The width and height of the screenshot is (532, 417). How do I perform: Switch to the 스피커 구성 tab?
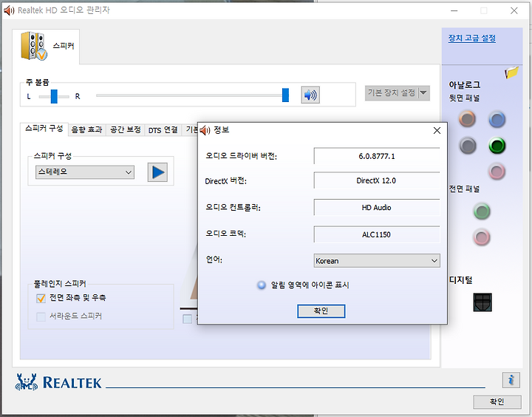pyautogui.click(x=44, y=129)
